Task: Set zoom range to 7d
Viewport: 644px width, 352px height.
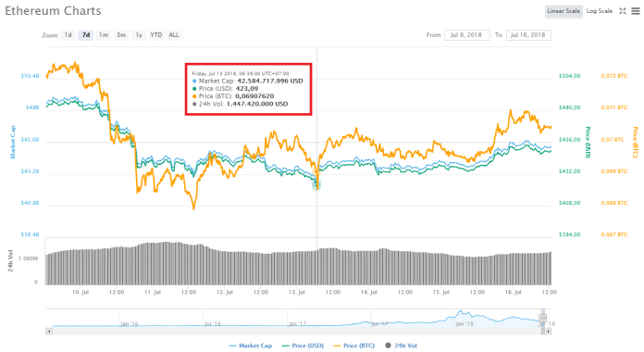Action: click(86, 35)
